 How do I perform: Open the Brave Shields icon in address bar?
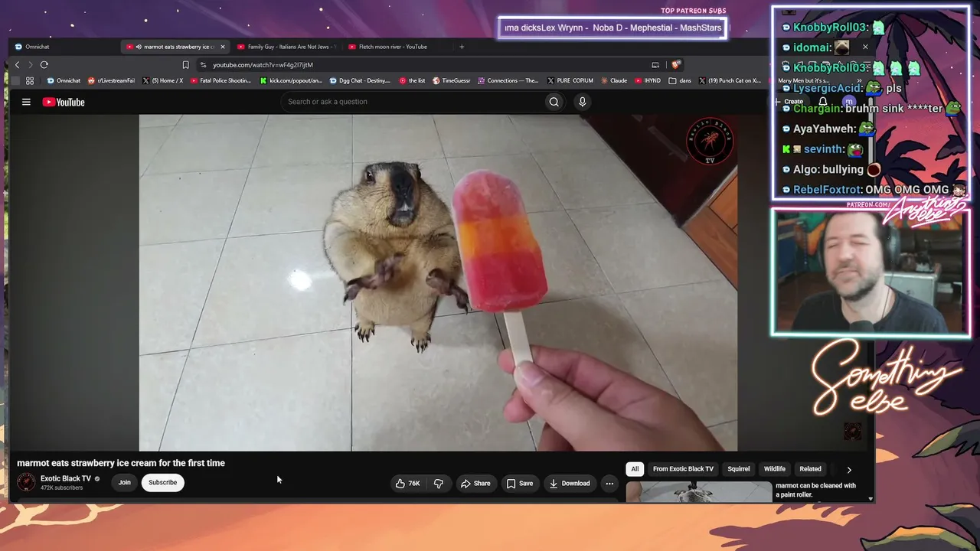[675, 65]
